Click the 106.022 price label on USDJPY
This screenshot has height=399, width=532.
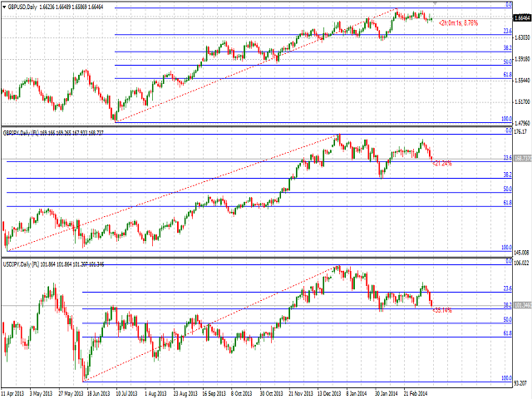pos(522,263)
